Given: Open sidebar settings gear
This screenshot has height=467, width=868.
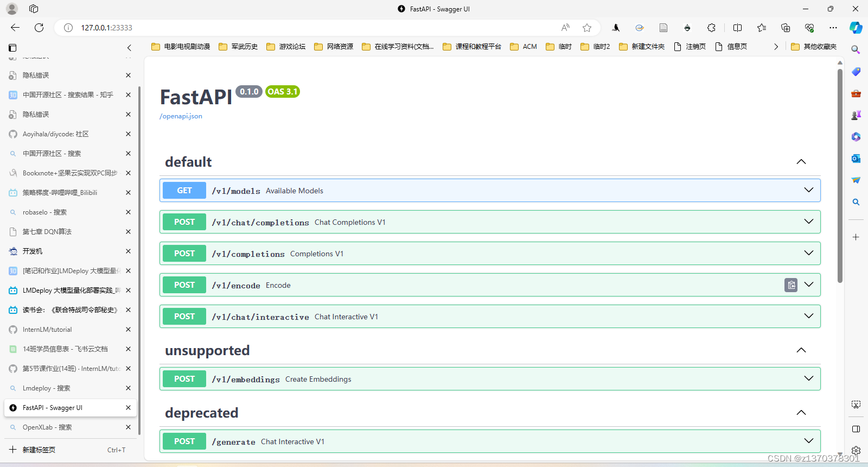Looking at the screenshot, I should [x=856, y=451].
